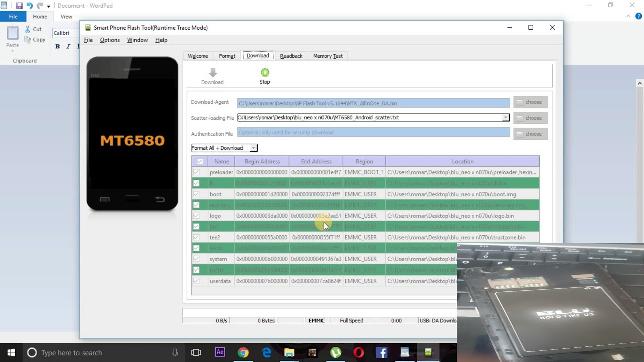
Task: Switch to the Welcome tab
Action: pyautogui.click(x=198, y=56)
